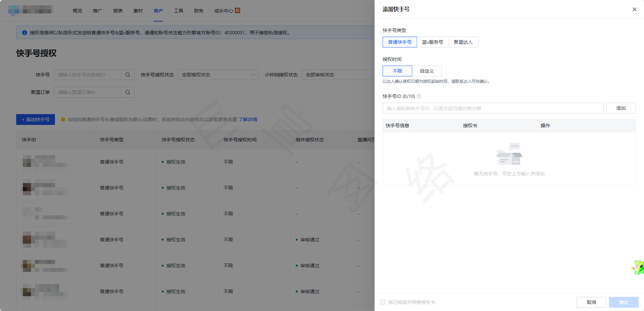The width and height of the screenshot is (644, 311).
Task: Check 我已阅读并同意授权书 checkbox
Action: [383, 302]
